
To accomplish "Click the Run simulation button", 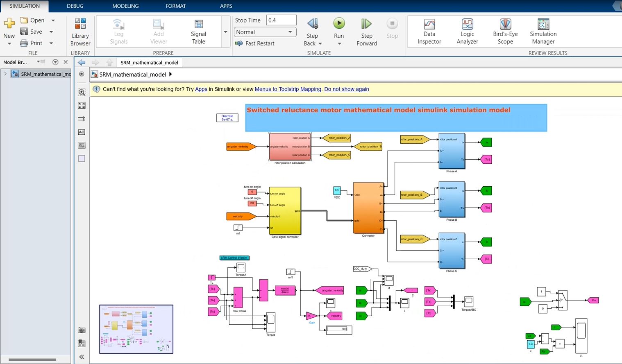I will [339, 24].
